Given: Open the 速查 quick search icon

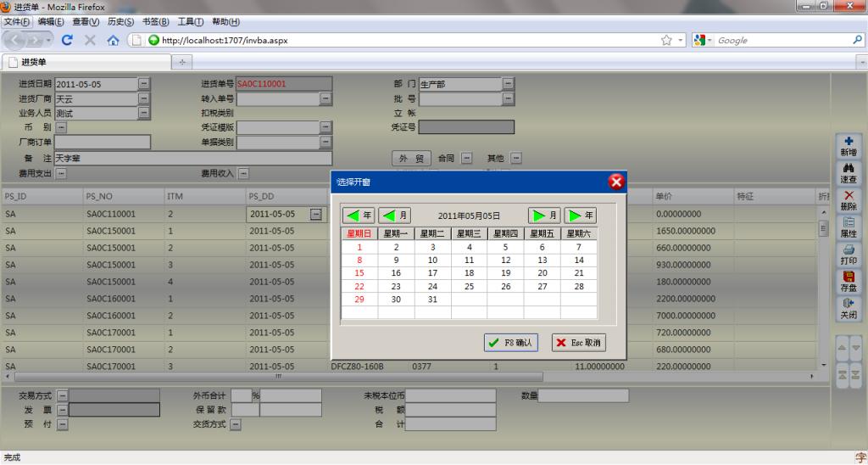Looking at the screenshot, I should (848, 173).
